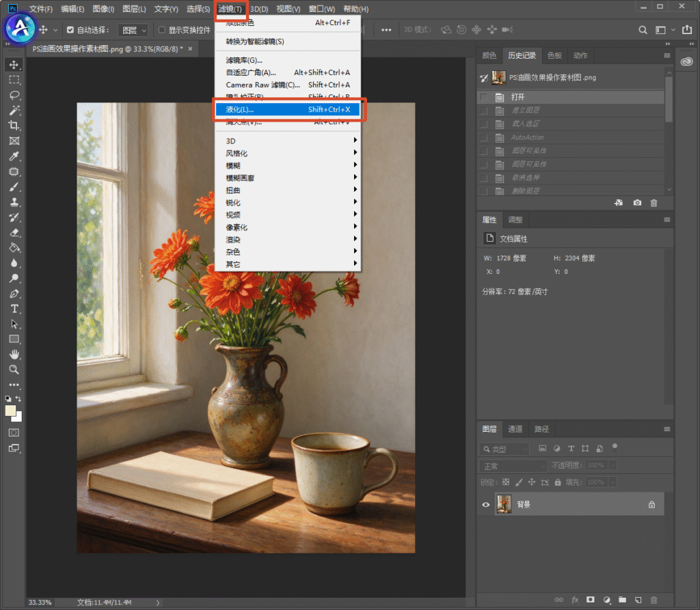700x610 pixels.
Task: Expand the 3D filter submenu
Action: (x=288, y=141)
